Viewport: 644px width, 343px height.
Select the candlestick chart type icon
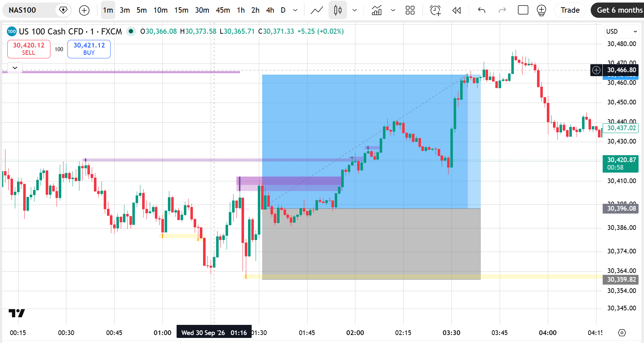[338, 10]
